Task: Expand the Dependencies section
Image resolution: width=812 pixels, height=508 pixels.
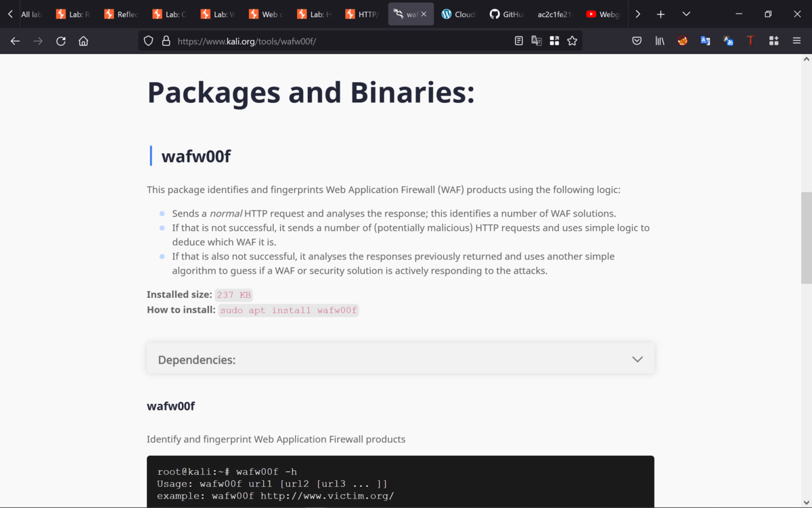Action: (401, 359)
